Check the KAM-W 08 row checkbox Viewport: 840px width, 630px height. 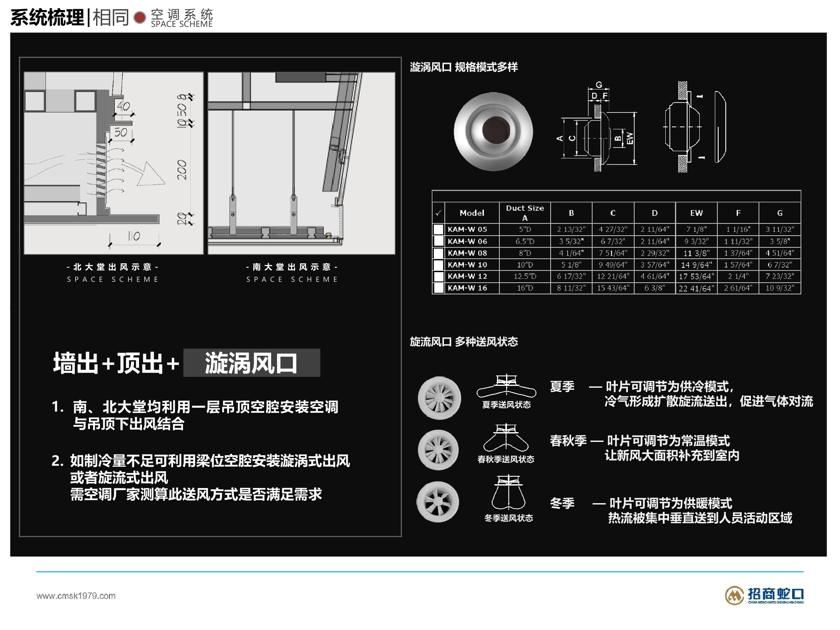438,253
